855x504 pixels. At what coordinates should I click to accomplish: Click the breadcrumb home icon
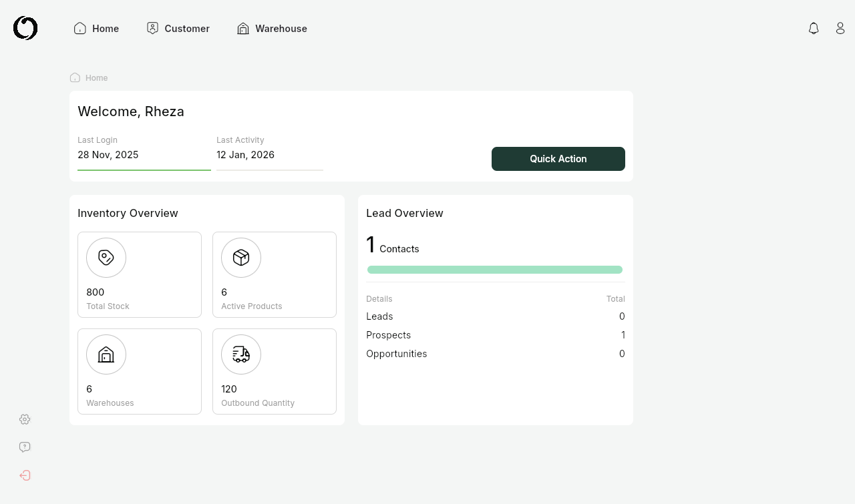75,77
